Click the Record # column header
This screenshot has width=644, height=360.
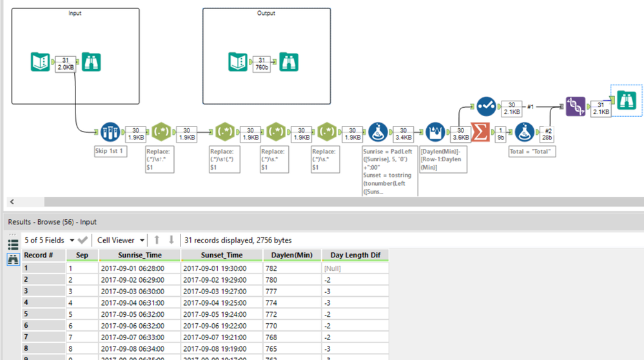pyautogui.click(x=44, y=255)
